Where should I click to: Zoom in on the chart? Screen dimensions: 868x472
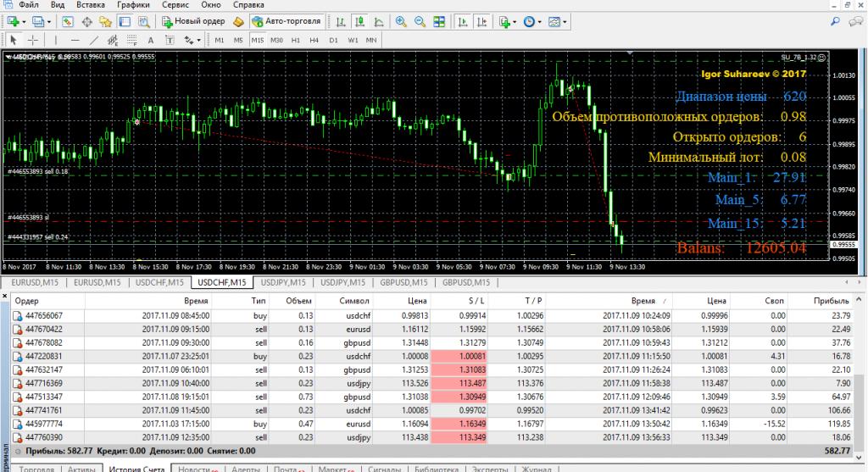(x=400, y=21)
